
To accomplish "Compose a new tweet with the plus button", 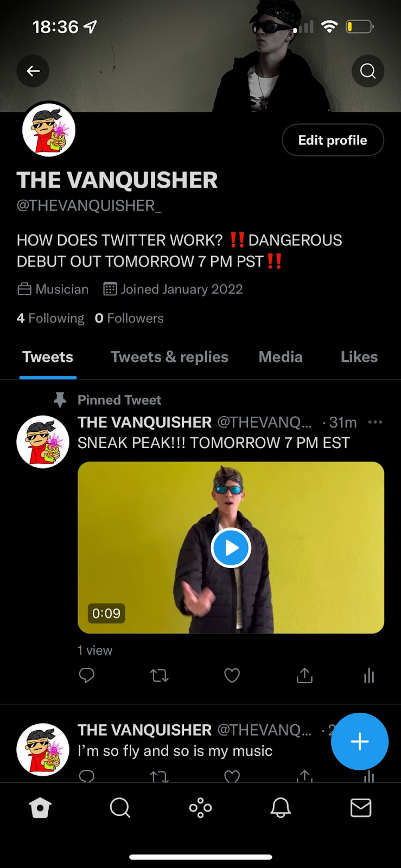I will point(360,741).
